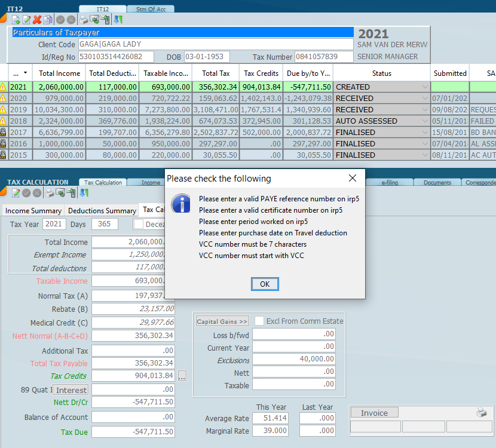Click the new record icon in IT12 toolbar

(16, 20)
